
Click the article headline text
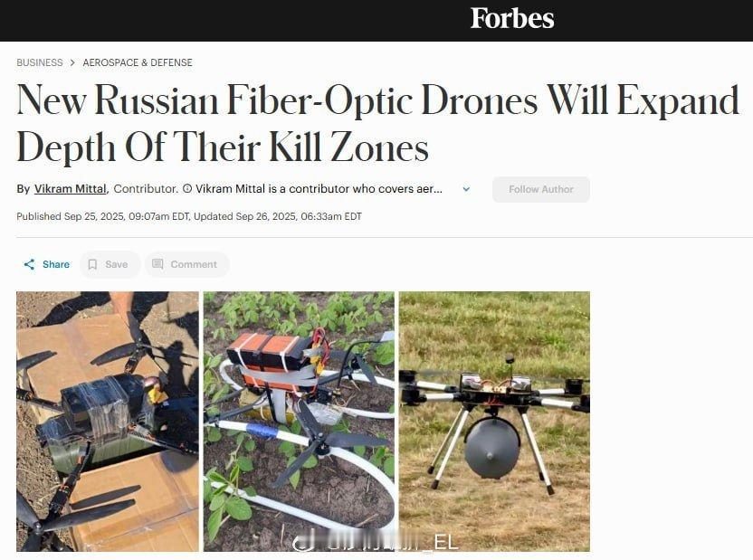click(x=377, y=123)
